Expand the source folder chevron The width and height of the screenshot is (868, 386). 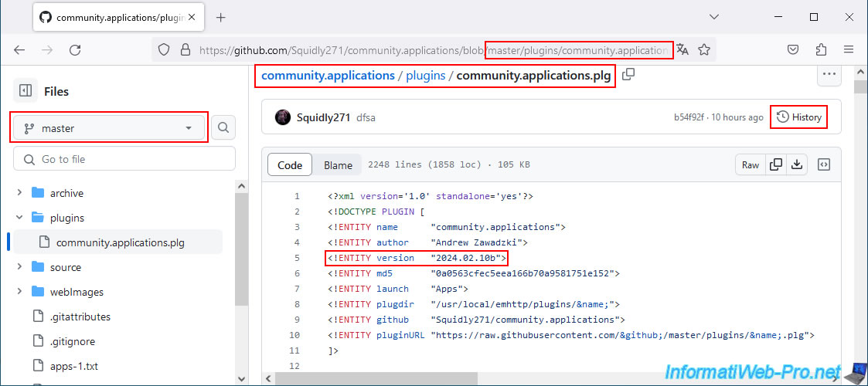pos(20,267)
